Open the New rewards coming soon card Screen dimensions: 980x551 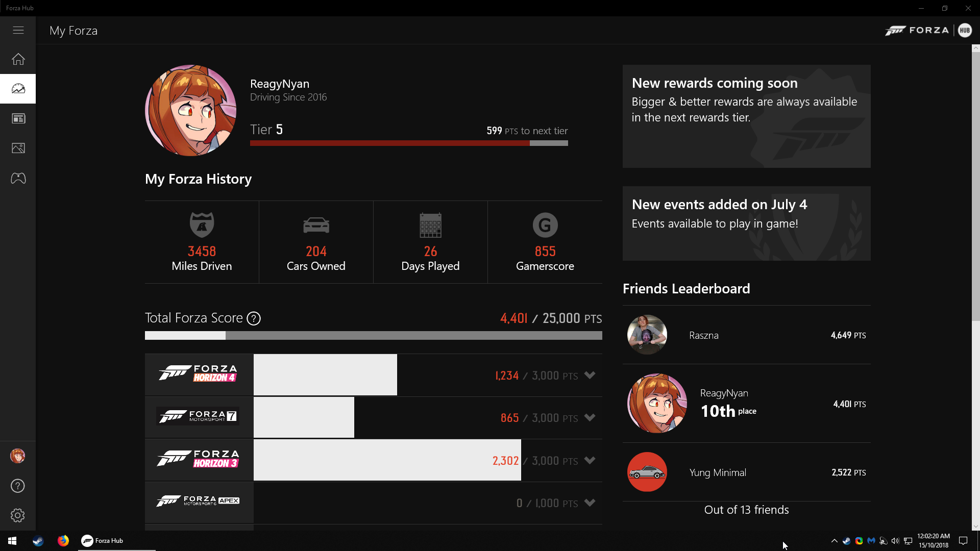tap(746, 116)
